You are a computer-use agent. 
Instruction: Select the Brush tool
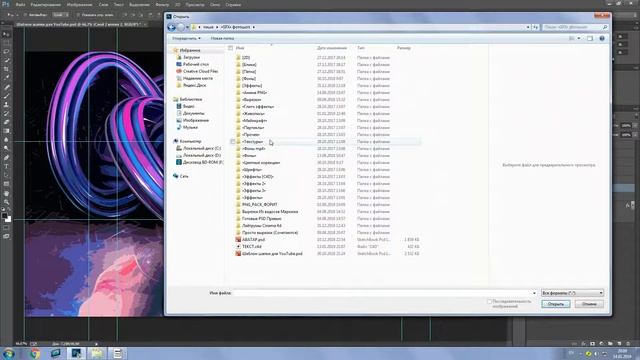7,96
